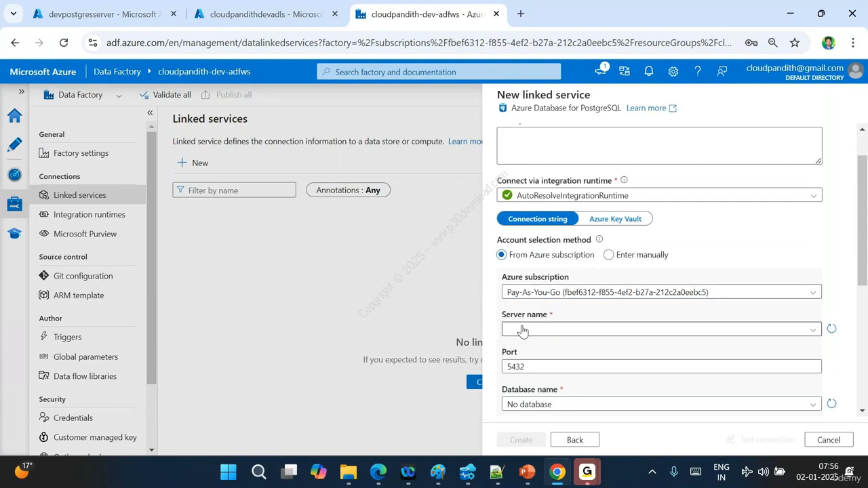Open the Database name dropdown

[x=661, y=405]
